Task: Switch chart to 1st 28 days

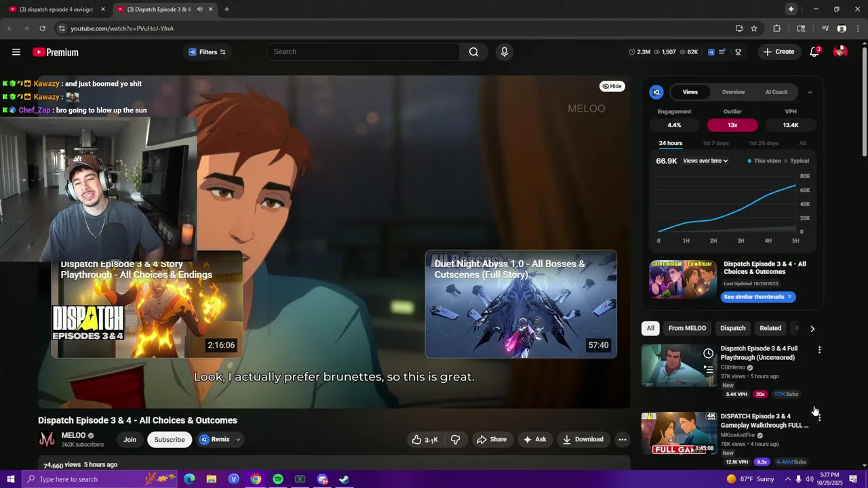Action: (x=764, y=144)
